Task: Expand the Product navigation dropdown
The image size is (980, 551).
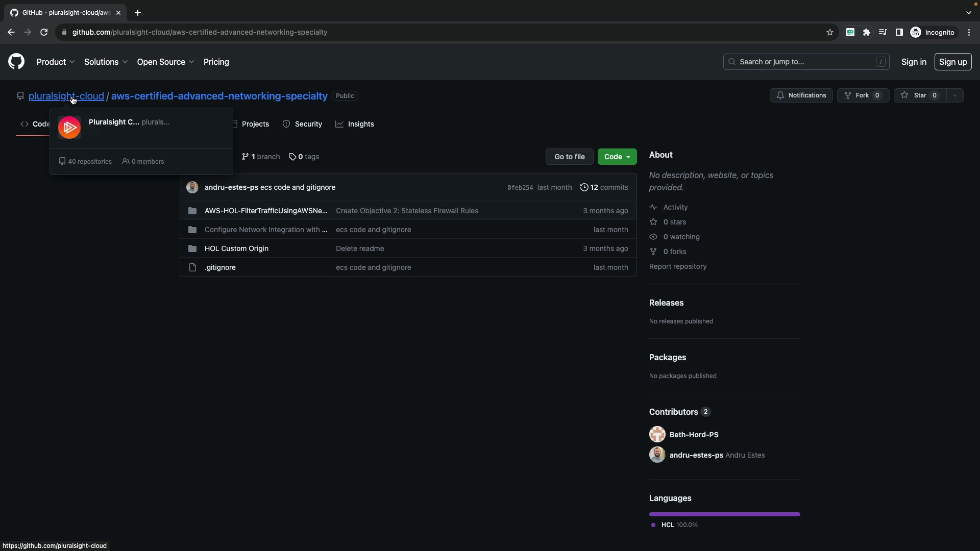Action: (56, 62)
